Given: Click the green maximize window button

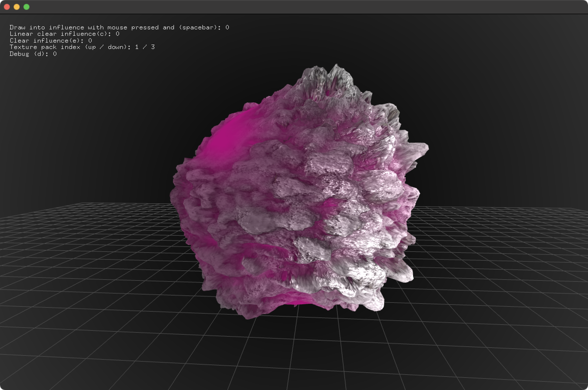Looking at the screenshot, I should [x=26, y=7].
